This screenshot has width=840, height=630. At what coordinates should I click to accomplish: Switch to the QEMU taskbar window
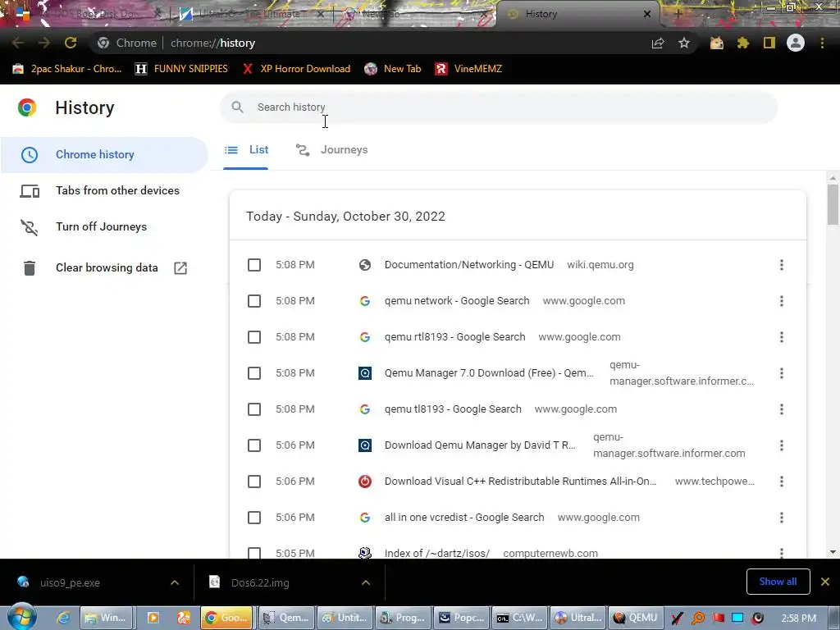click(635, 618)
